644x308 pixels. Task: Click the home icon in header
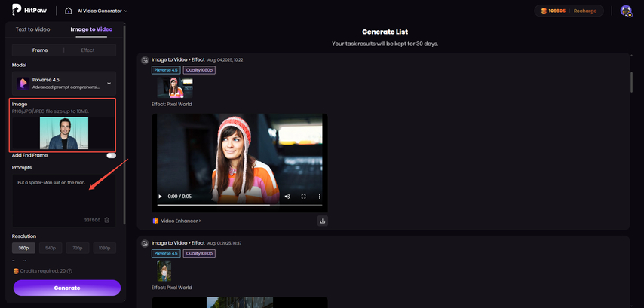point(69,11)
